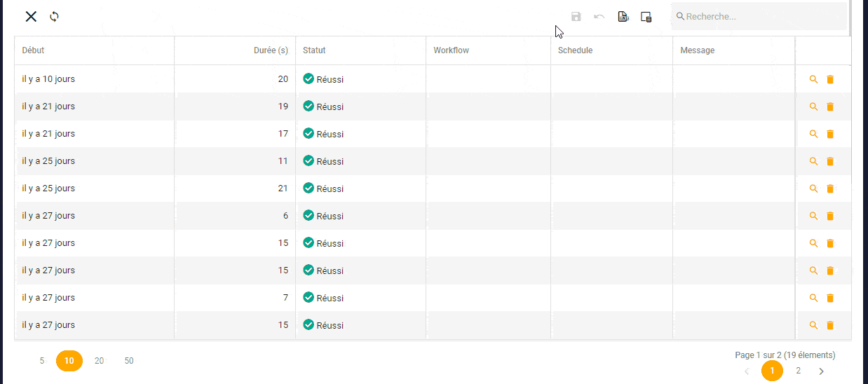Set page size to 50
The height and width of the screenshot is (384, 868).
129,361
